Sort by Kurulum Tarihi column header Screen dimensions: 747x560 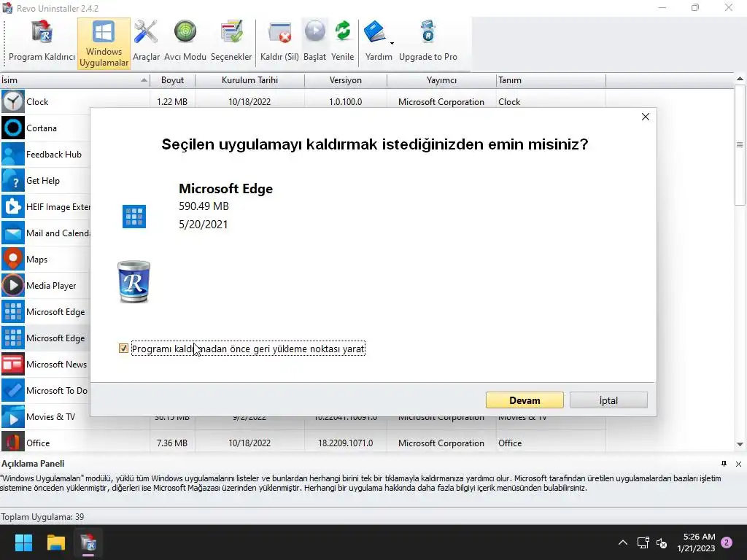pyautogui.click(x=249, y=80)
